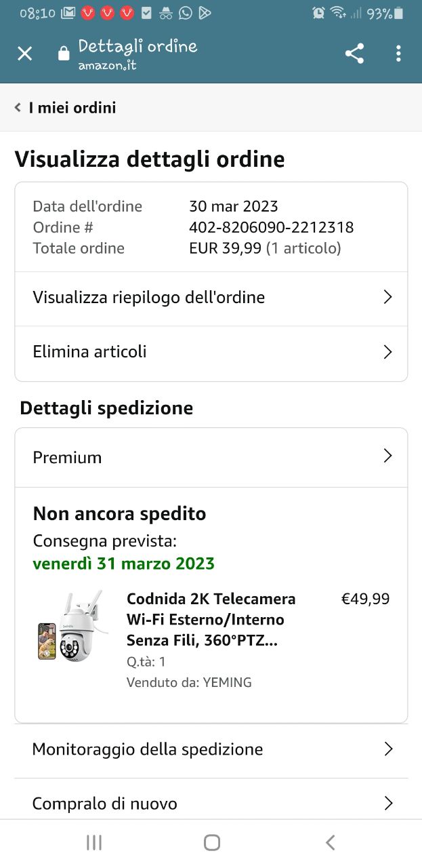Tap the alarm icon in status bar

click(318, 13)
